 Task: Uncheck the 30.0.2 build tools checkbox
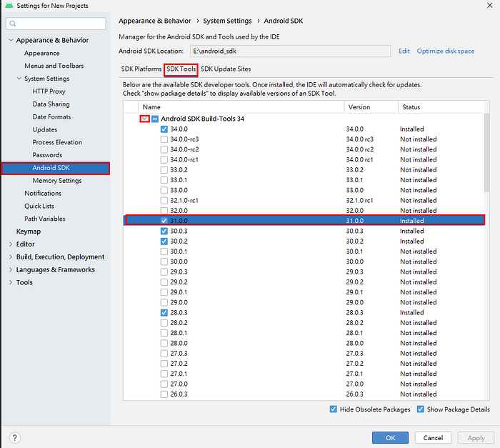coord(164,241)
